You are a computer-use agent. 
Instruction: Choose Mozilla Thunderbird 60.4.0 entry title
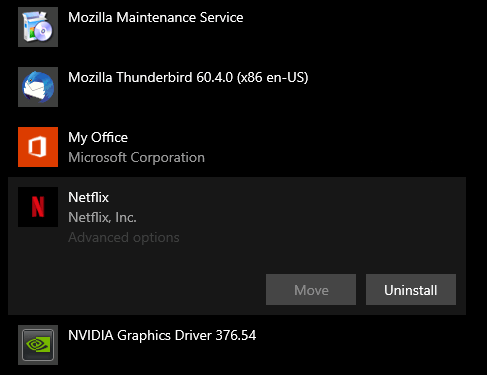click(x=188, y=78)
